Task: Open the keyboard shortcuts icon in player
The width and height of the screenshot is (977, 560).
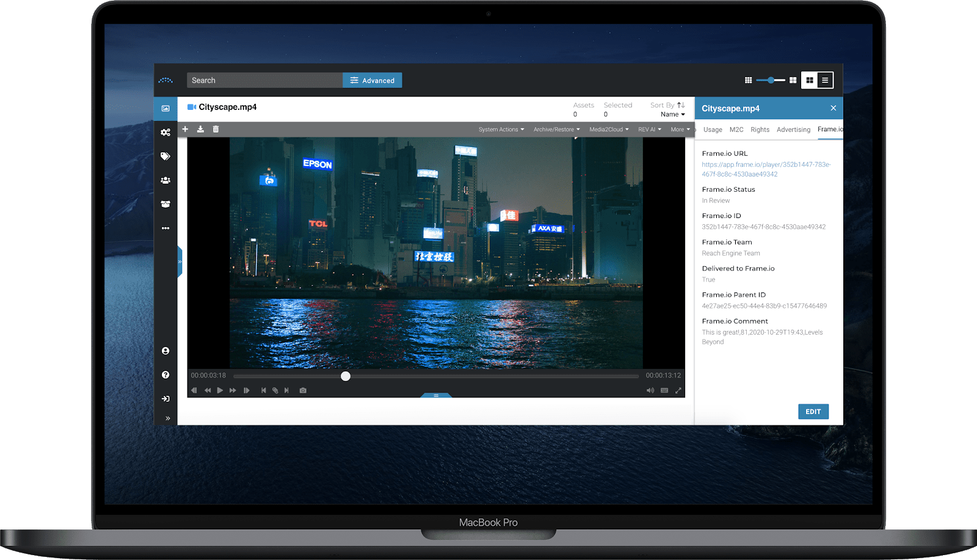Action: pyautogui.click(x=664, y=390)
